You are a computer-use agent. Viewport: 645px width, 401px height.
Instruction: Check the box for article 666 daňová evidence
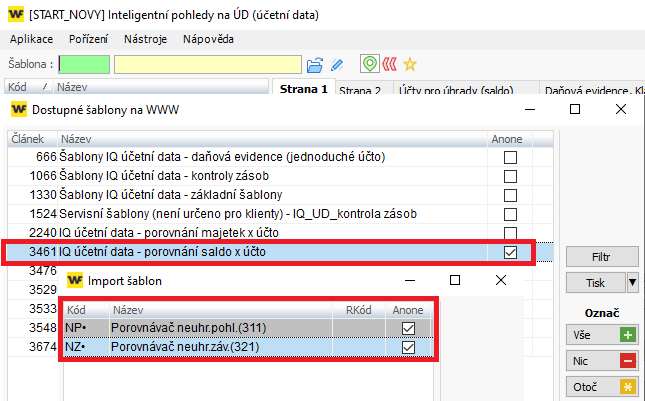(511, 158)
